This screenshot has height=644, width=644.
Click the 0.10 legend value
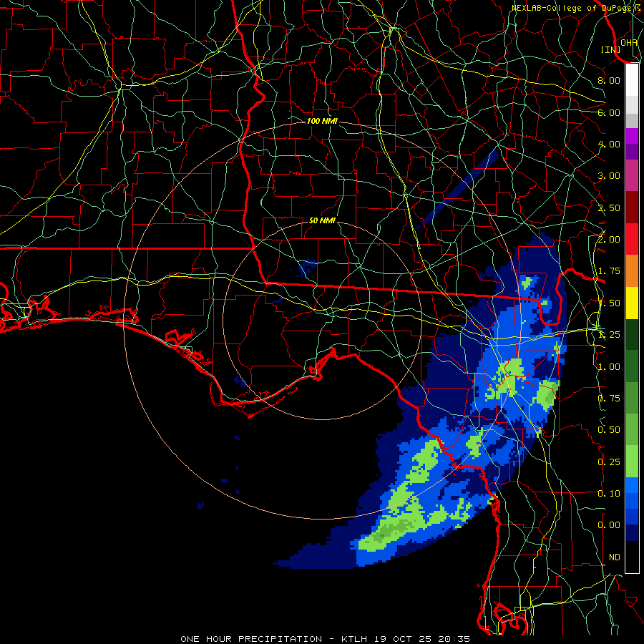pyautogui.click(x=609, y=494)
